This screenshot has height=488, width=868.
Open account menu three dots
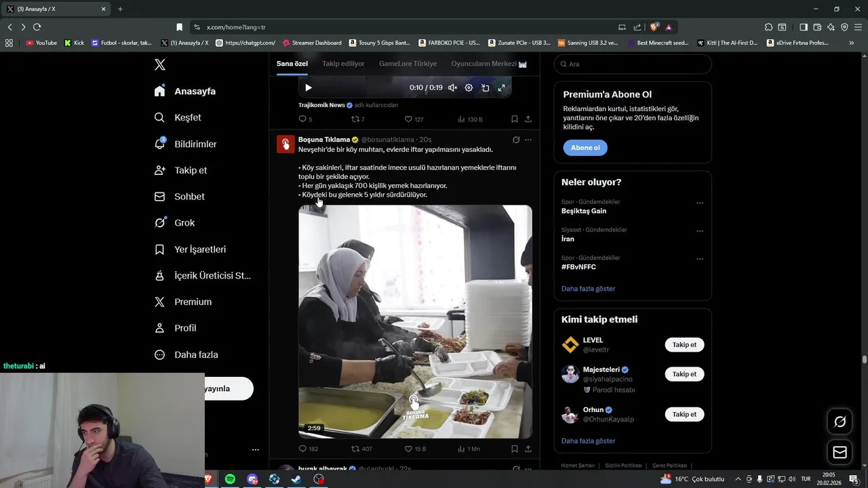(255, 449)
